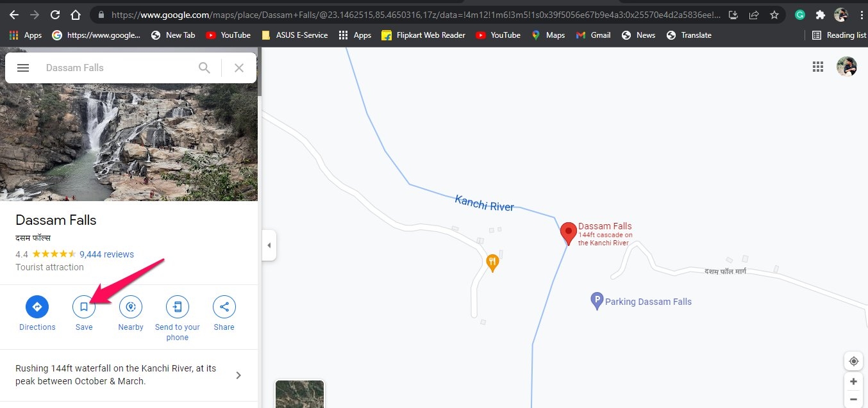The height and width of the screenshot is (408, 868).
Task: Find places Nearby Dassam Falls
Action: point(131,307)
